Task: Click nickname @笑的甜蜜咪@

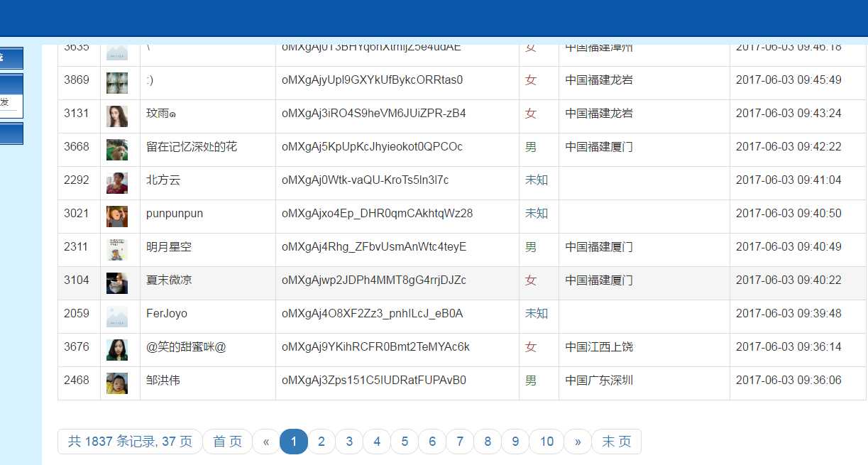Action: click(x=186, y=346)
